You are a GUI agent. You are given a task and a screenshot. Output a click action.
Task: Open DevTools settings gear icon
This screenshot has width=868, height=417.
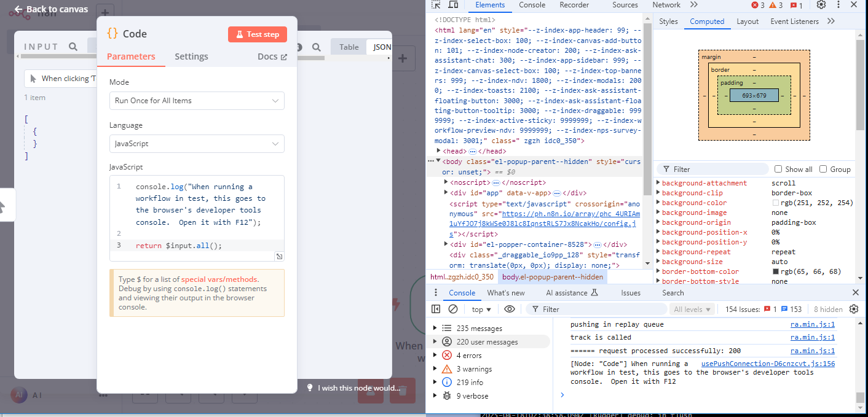coord(821,5)
